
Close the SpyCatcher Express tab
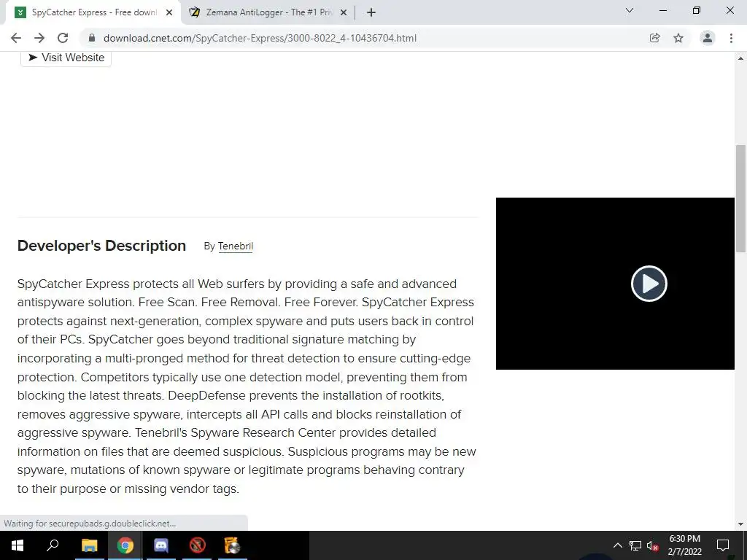point(169,12)
